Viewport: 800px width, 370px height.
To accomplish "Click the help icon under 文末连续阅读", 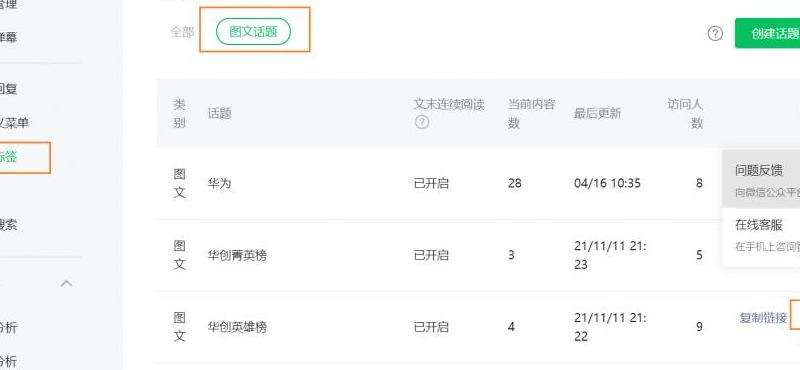I will [x=421, y=122].
